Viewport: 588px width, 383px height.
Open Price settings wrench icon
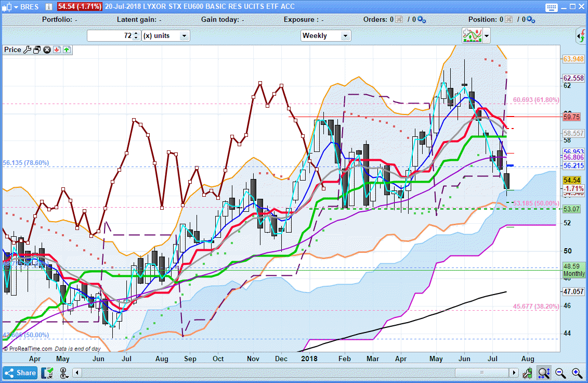(27, 50)
